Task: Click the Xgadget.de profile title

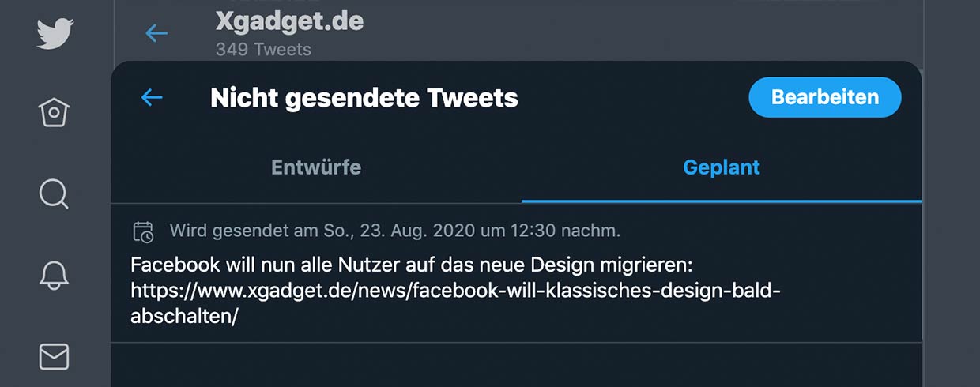Action: (289, 21)
